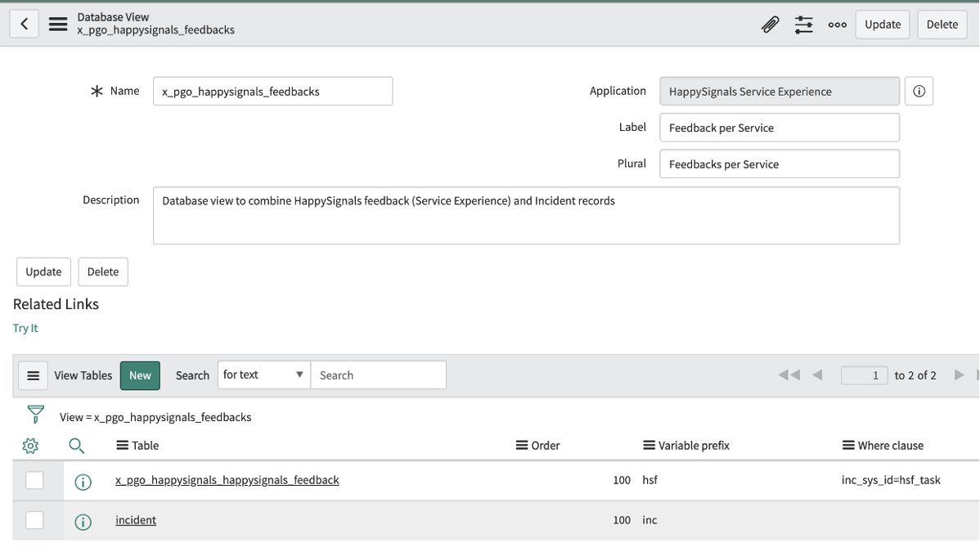Click the column search magnifier icon
The image size is (980, 552).
pyautogui.click(x=76, y=446)
